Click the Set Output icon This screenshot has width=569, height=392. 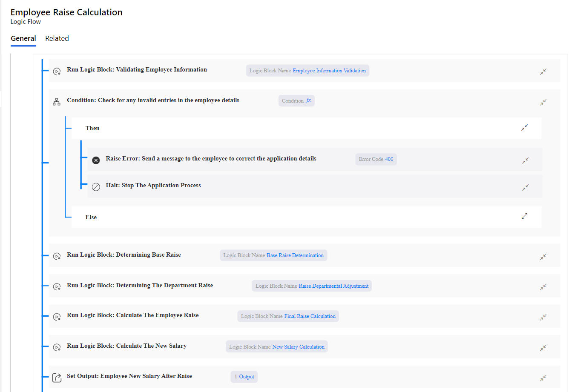pos(57,378)
